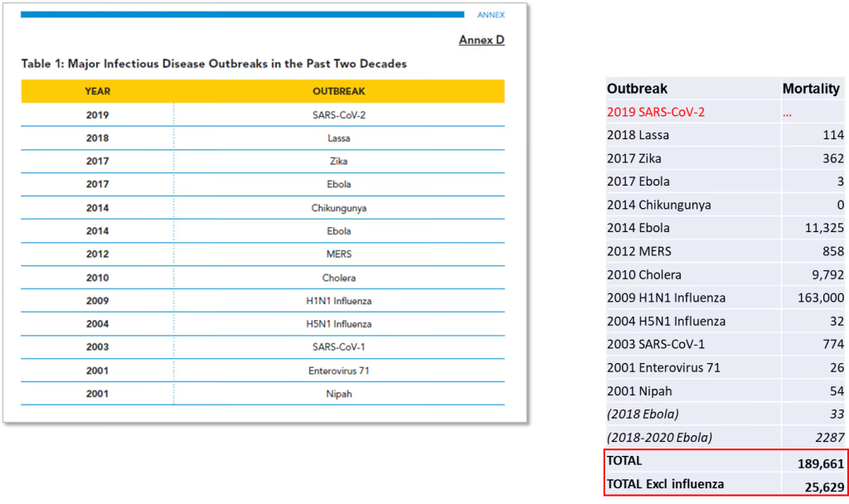
Task: Click the 2018 year cell
Action: [x=98, y=138]
